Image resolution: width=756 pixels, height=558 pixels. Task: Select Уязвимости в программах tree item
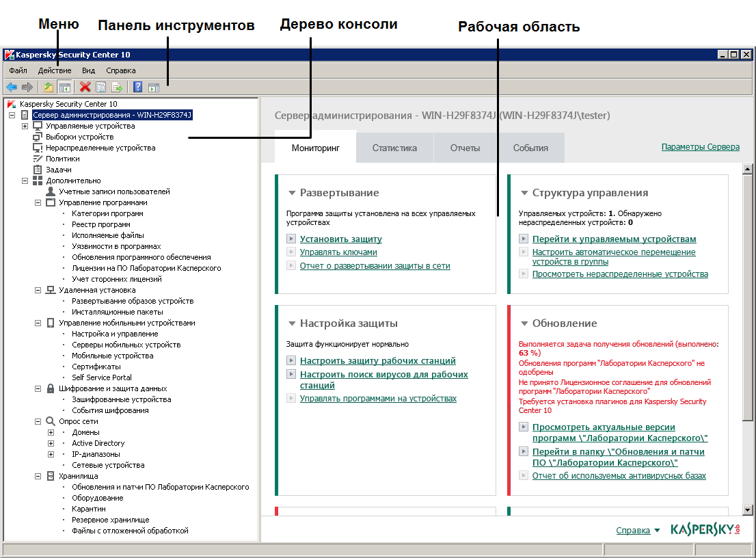116,246
